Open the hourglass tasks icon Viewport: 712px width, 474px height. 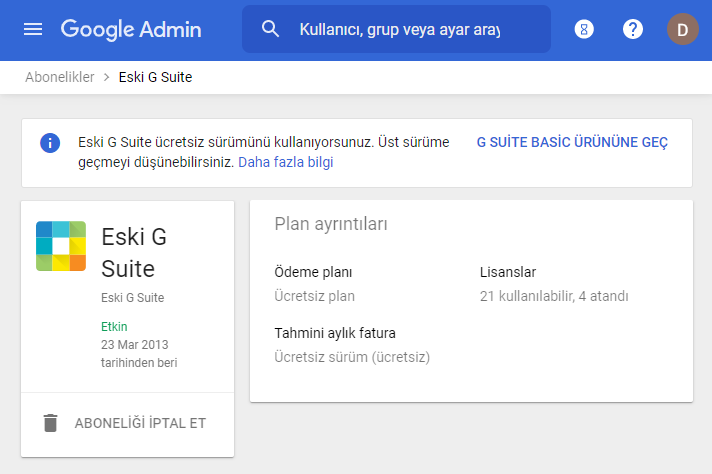(x=584, y=30)
